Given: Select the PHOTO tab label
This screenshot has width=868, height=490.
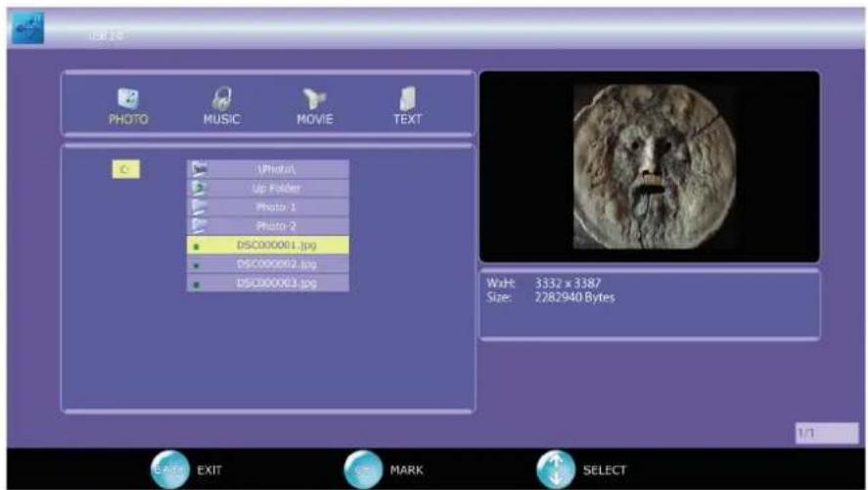Looking at the screenshot, I should point(128,119).
